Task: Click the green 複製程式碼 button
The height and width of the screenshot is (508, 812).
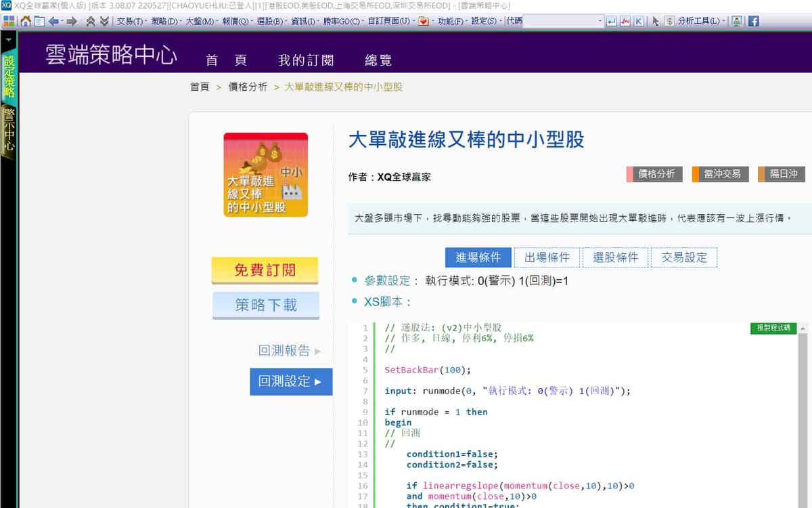Action: click(x=773, y=328)
